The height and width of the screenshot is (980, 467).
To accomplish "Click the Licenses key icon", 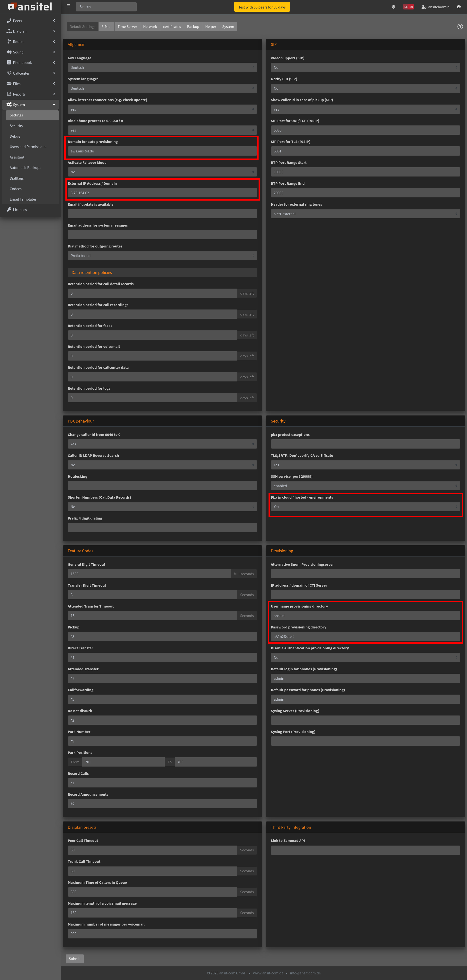I will click(9, 210).
